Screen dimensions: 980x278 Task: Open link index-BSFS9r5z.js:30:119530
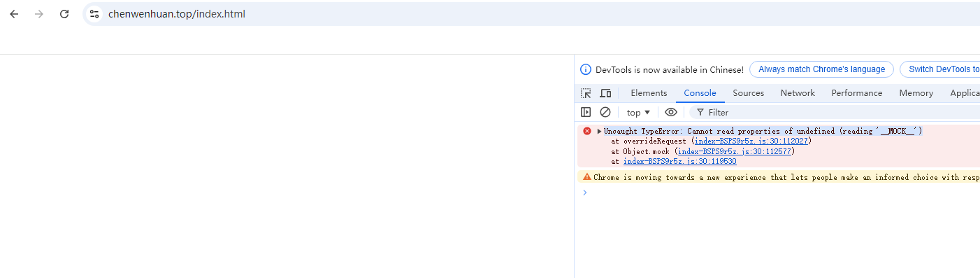[679, 162]
